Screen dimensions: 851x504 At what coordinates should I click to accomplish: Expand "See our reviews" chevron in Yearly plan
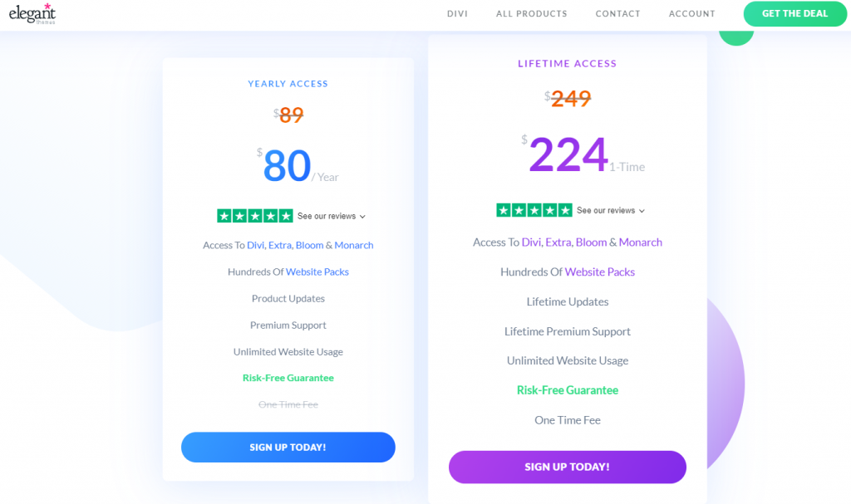[x=362, y=217]
